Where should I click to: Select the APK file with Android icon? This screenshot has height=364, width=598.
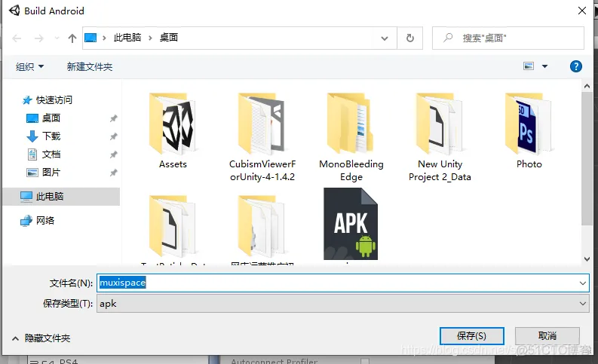point(351,224)
